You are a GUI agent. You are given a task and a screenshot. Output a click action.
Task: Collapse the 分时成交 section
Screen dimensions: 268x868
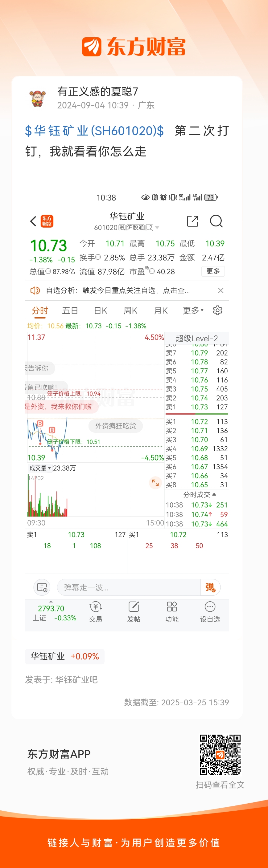point(199,494)
